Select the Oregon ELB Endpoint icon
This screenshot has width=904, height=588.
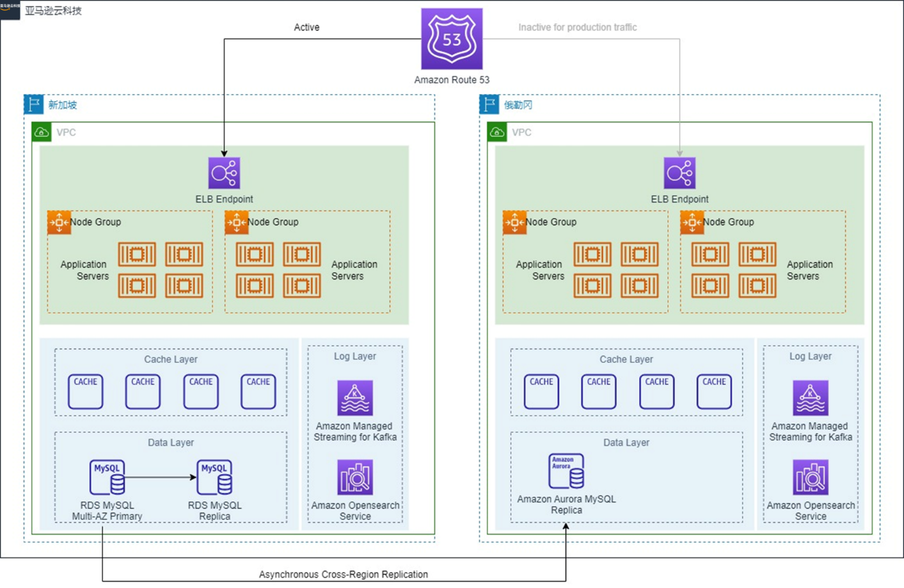pyautogui.click(x=679, y=173)
